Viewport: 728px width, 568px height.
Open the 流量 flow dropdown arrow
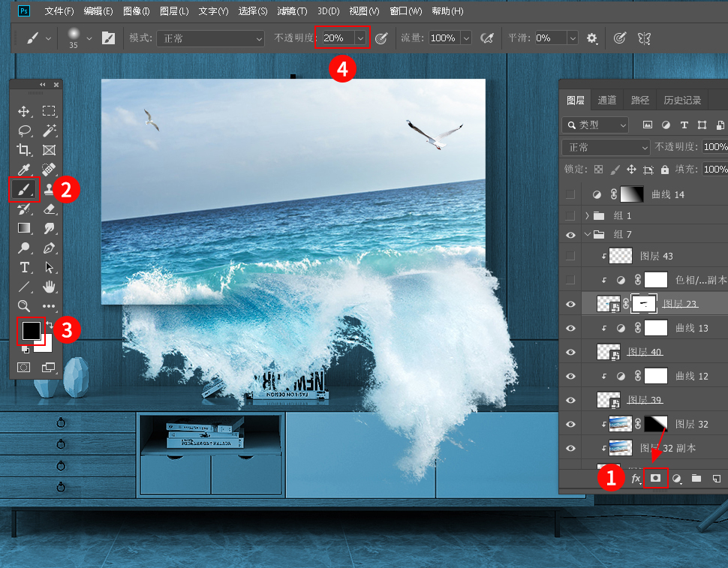tap(466, 38)
